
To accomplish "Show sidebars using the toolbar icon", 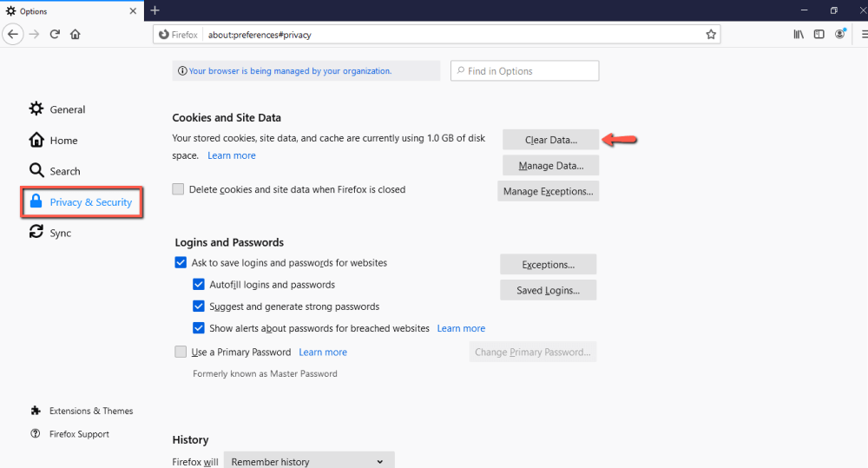I will click(819, 35).
